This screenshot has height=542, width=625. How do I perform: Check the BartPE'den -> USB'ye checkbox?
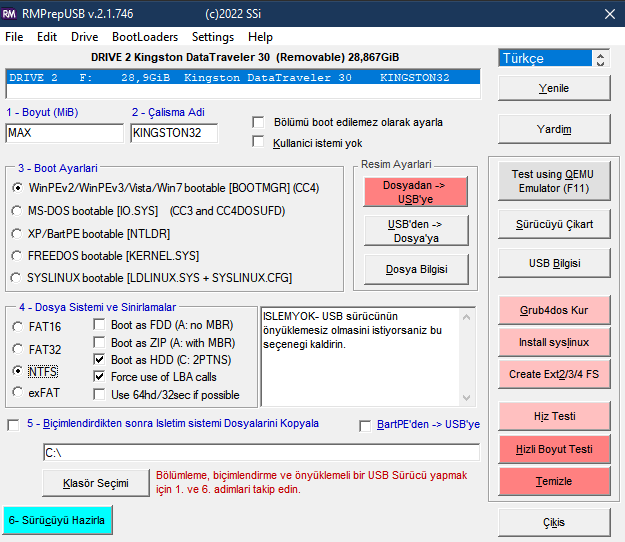pyautogui.click(x=366, y=426)
